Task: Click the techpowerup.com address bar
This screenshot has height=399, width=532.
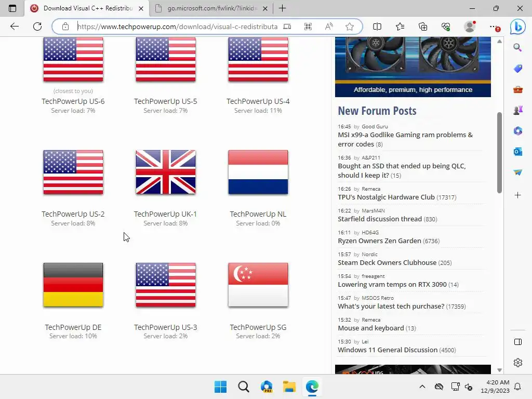Action: 177,26
